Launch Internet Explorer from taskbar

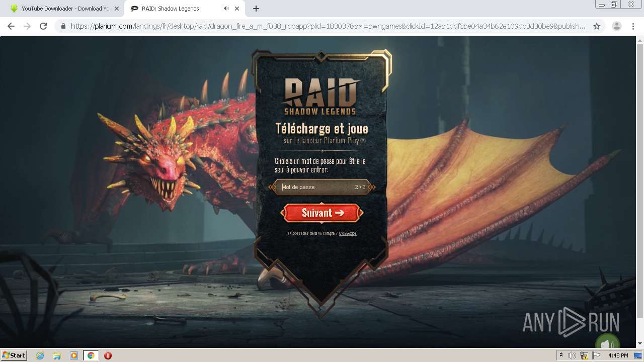click(40, 355)
